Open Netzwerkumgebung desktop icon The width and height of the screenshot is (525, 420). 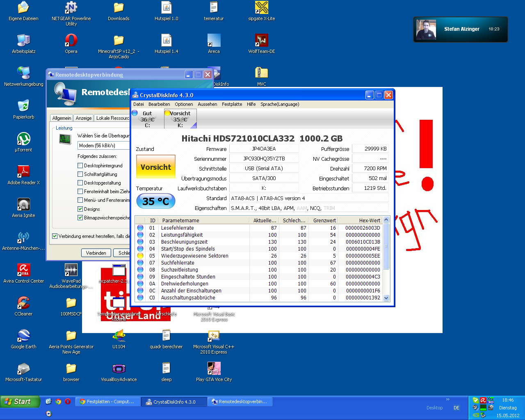pyautogui.click(x=23, y=77)
